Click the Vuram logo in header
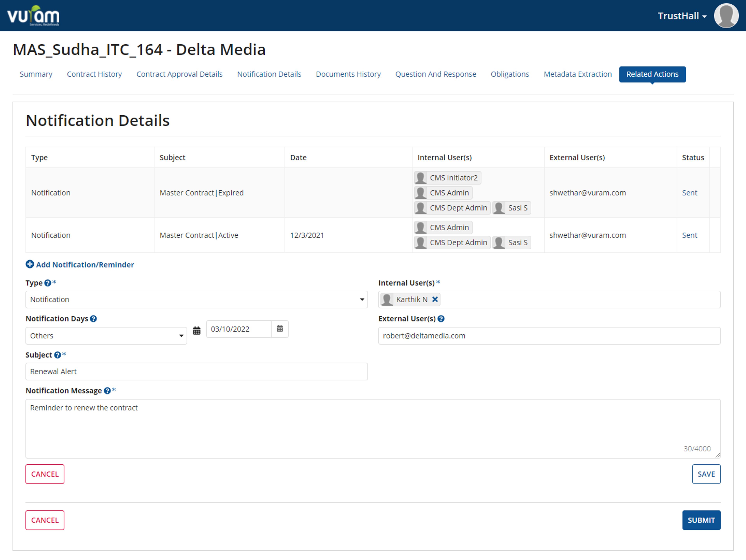Screen dimensions: 746x560 [33, 16]
